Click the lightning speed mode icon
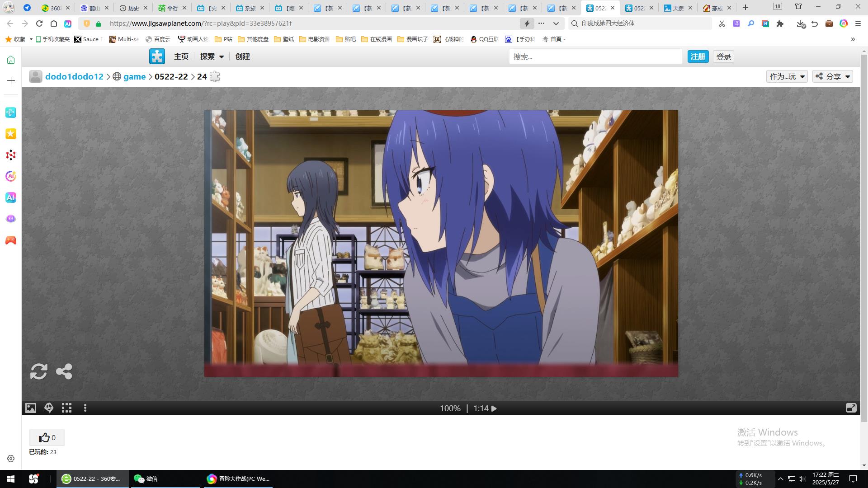The image size is (868, 488). click(527, 23)
